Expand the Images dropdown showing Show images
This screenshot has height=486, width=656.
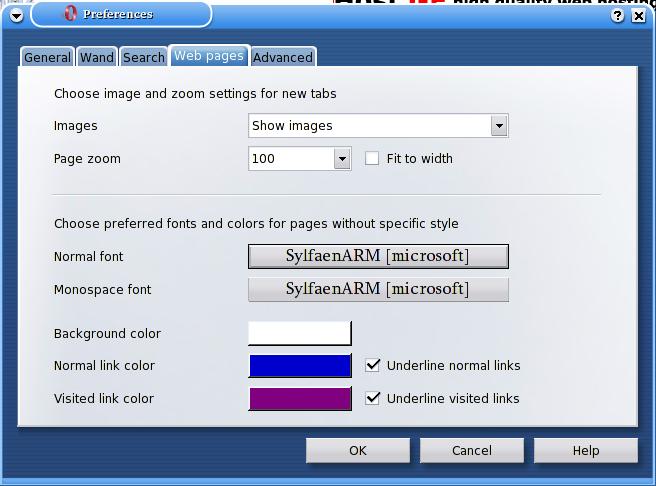tap(499, 126)
